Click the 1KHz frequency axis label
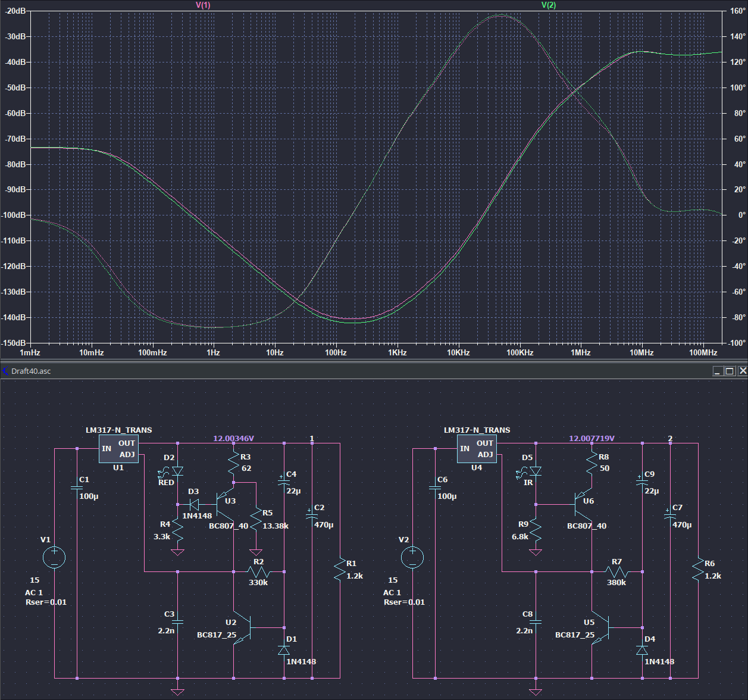The image size is (748, 700). [398, 352]
